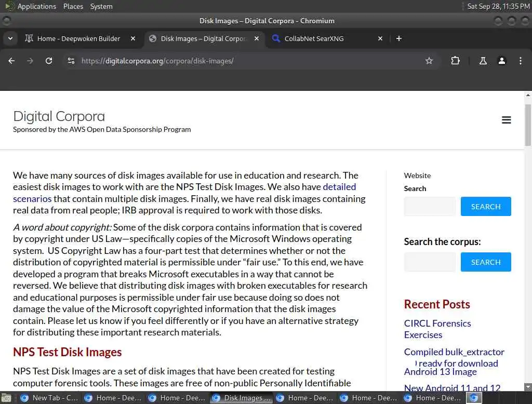Open the System menu
The height and width of the screenshot is (404, 532).
coord(101,6)
